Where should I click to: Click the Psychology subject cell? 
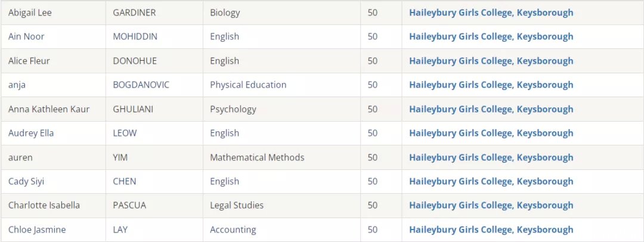coord(281,109)
